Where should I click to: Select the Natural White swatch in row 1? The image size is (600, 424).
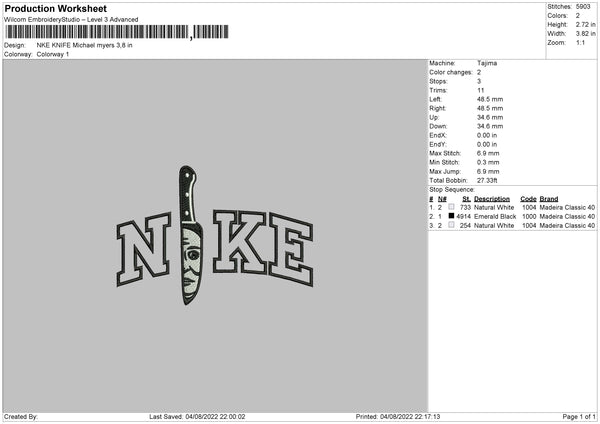tap(452, 207)
